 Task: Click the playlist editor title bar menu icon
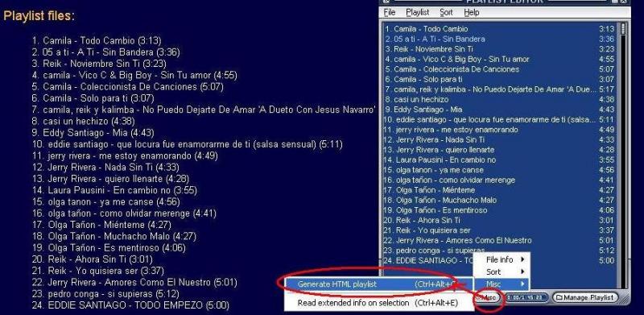386,2
